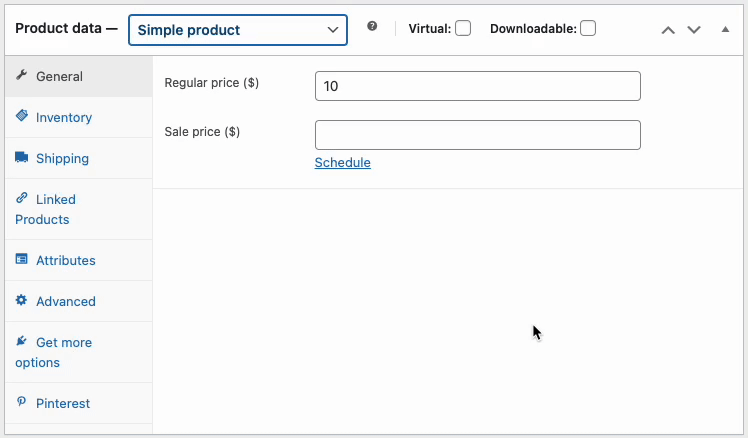Viewport: 748px width, 438px height.
Task: Click the Schedule link
Action: [x=343, y=163]
